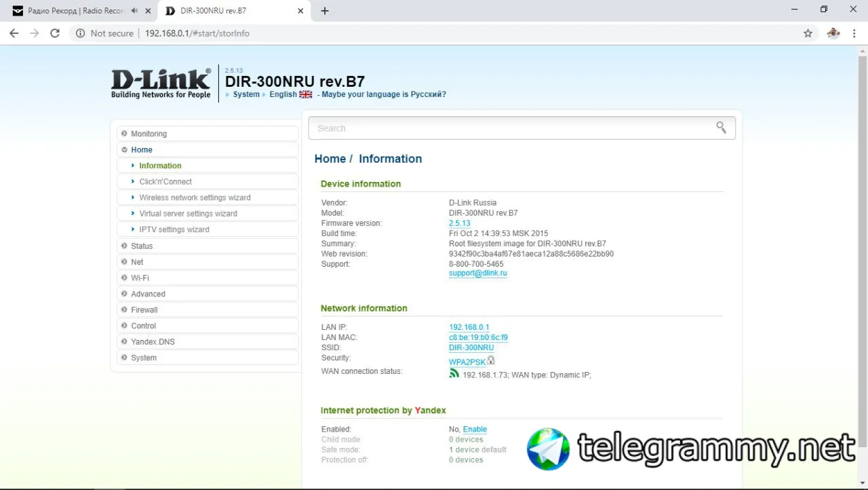Close the Radio Record browser tab
Screen dimensions: 868x490
click(x=148, y=11)
